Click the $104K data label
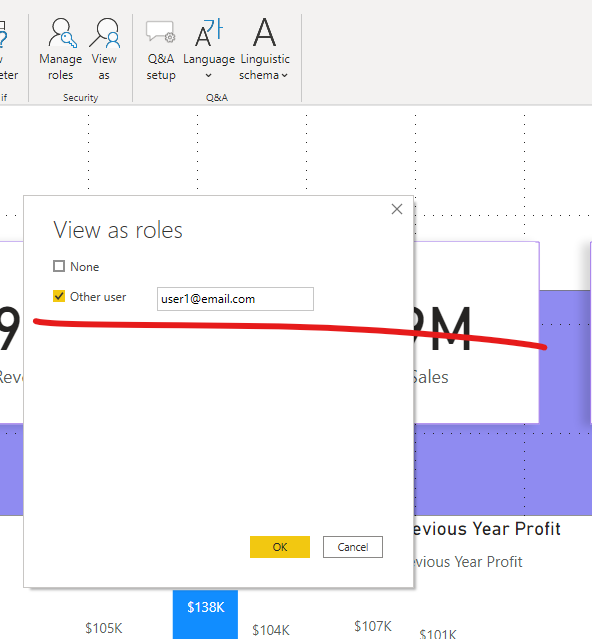Screen dimensions: 592x639 click(x=271, y=630)
